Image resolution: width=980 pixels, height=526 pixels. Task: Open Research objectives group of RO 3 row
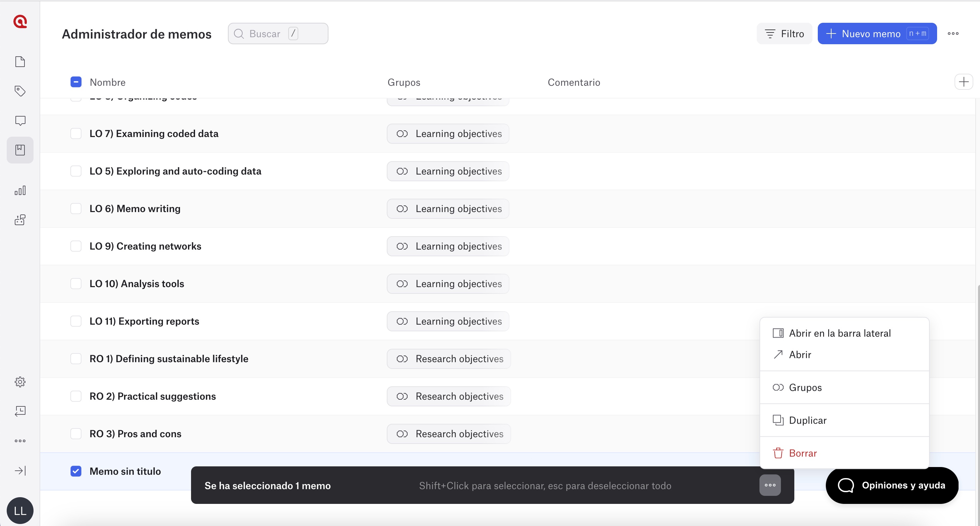[449, 434]
